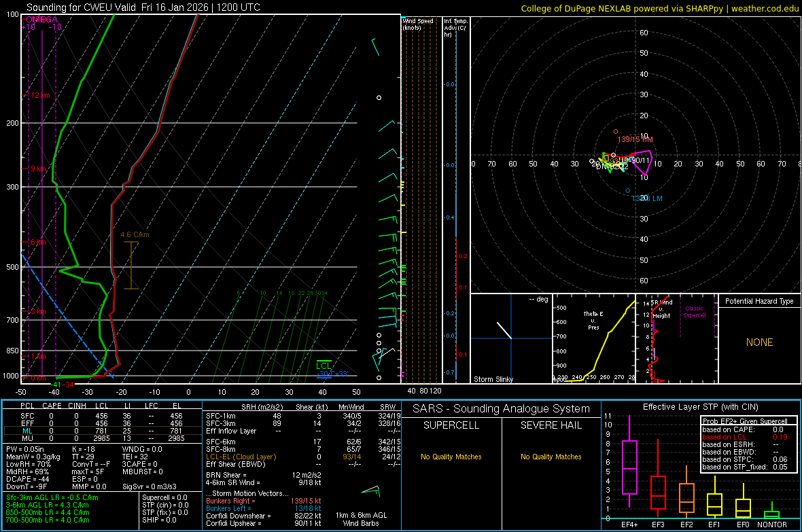Select the highlighted ML parcel row
This screenshot has width=802, height=532.
point(101,431)
